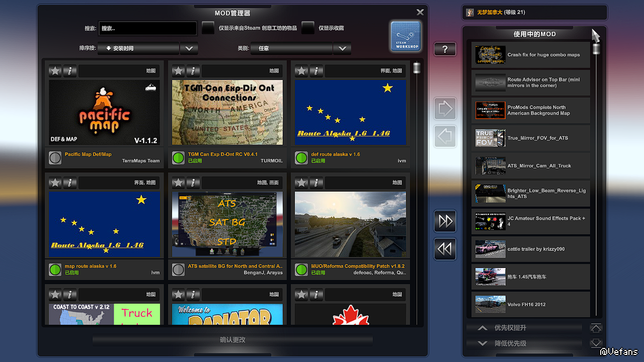Image resolution: width=644 pixels, height=362 pixels.
Task: Click the arrow button beside 安装时间
Action: click(189, 48)
